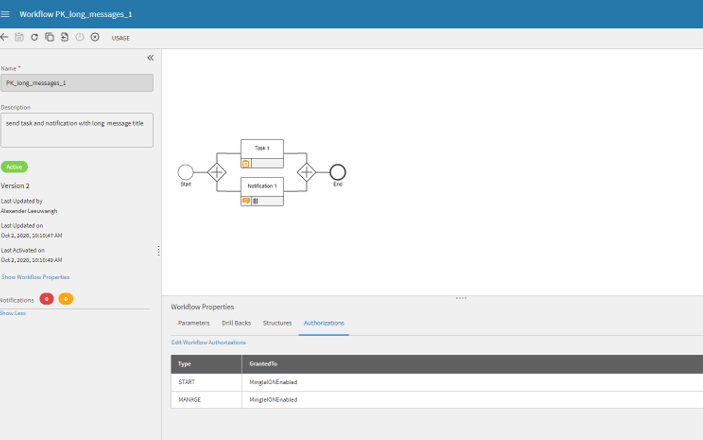This screenshot has width=703, height=440.
Task: Open the Parameters tab
Action: pyautogui.click(x=193, y=323)
